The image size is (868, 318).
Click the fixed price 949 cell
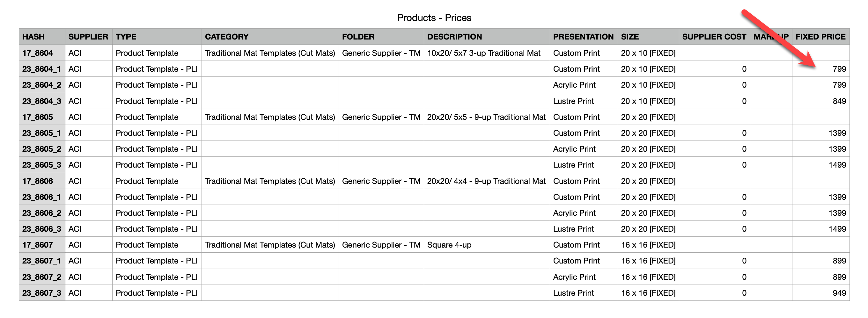839,293
